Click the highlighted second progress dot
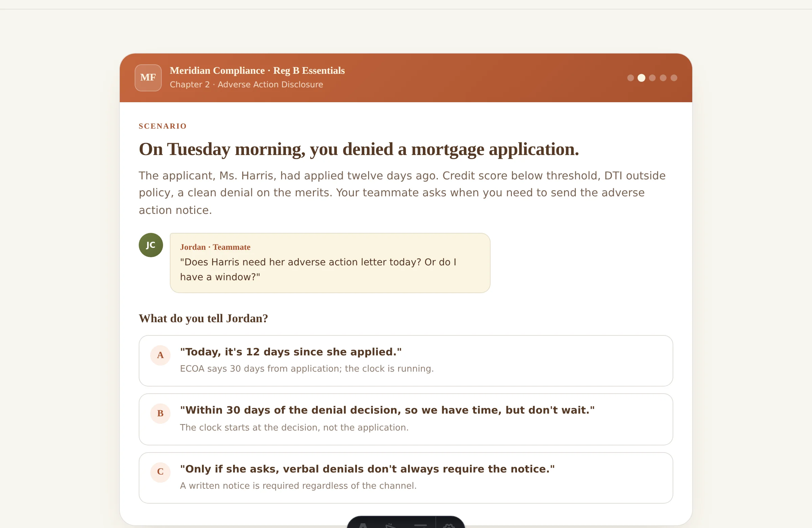This screenshot has height=528, width=812. pyautogui.click(x=641, y=78)
